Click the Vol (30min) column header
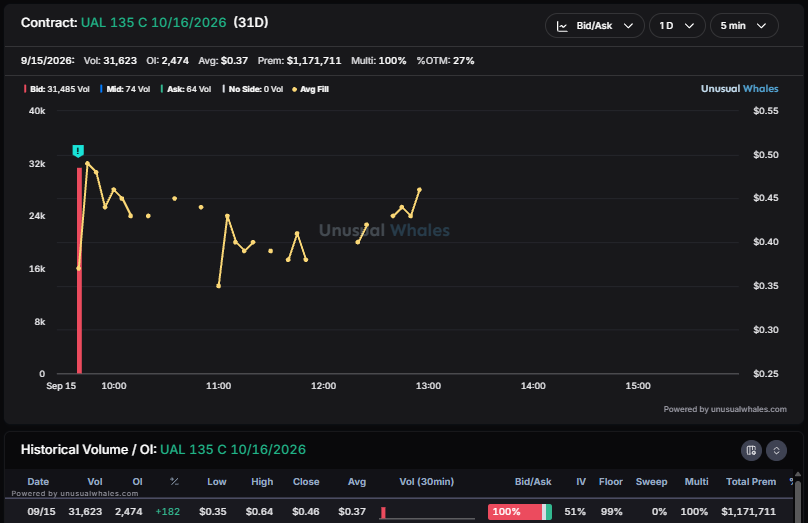Image resolution: width=808 pixels, height=523 pixels. click(x=427, y=482)
